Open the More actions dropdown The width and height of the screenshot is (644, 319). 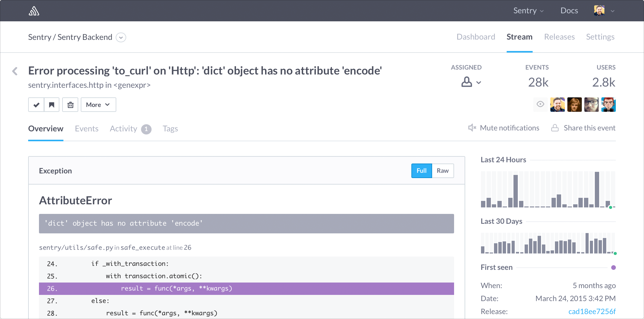(x=98, y=105)
